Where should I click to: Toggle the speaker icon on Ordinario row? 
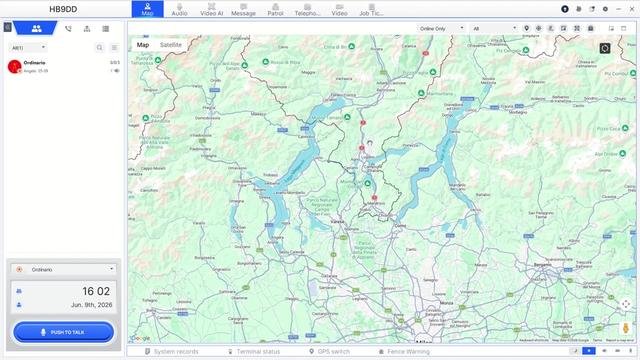click(x=117, y=71)
